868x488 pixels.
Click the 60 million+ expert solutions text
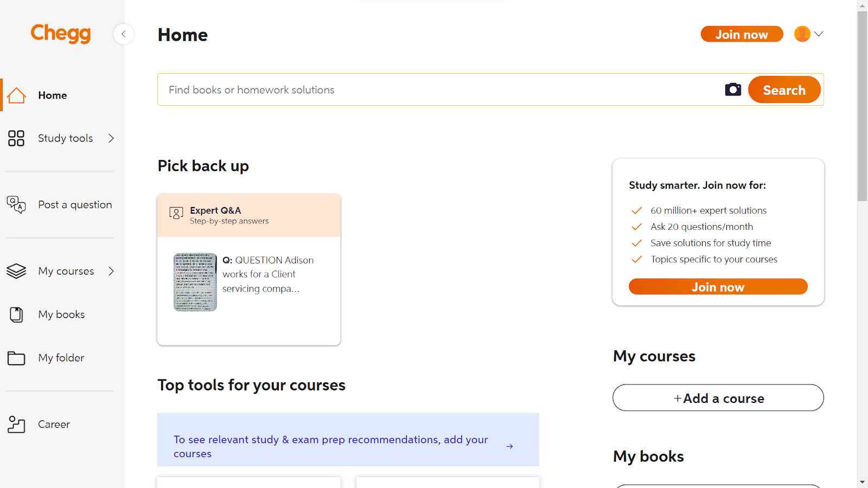(x=709, y=210)
